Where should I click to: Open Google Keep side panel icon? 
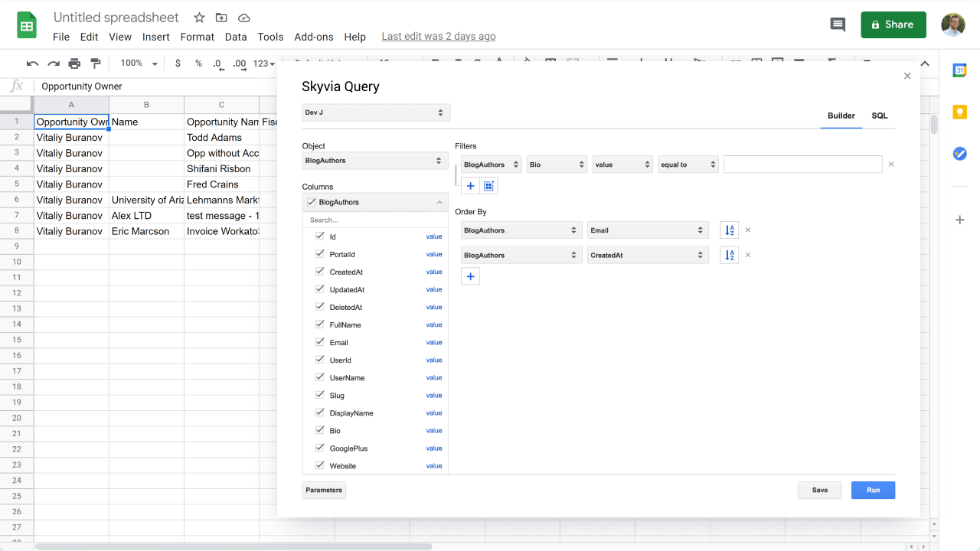click(x=959, y=112)
